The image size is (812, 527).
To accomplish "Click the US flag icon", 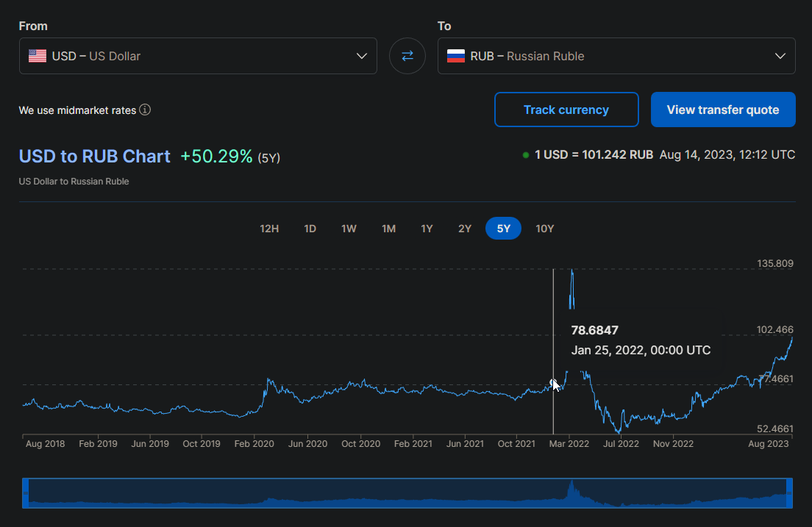I will pos(38,56).
